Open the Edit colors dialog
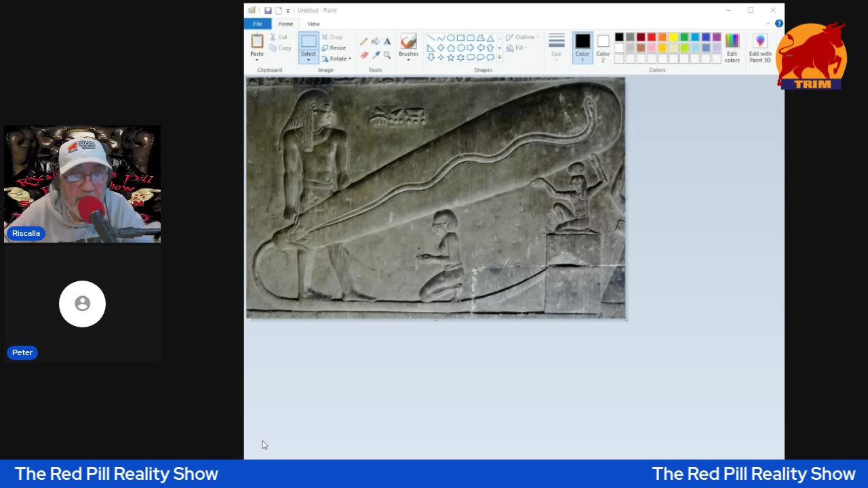Viewport: 868px width, 488px height. (732, 48)
